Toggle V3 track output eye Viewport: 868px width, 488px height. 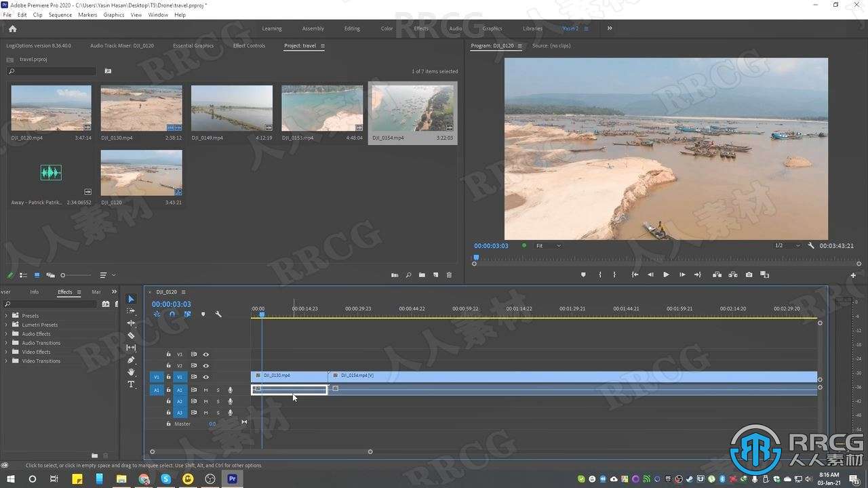click(206, 354)
